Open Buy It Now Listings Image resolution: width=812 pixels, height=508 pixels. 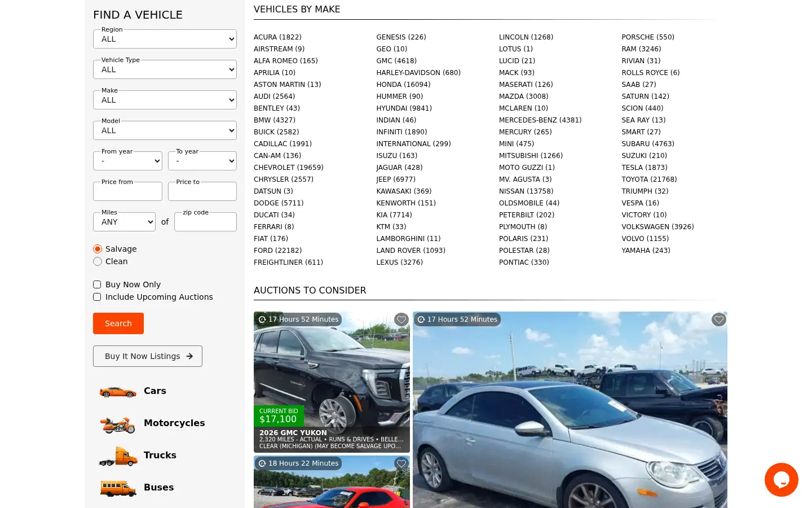(x=148, y=356)
